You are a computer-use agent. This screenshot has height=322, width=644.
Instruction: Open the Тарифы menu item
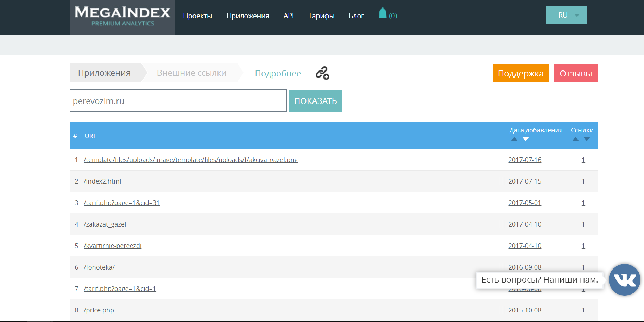point(321,16)
